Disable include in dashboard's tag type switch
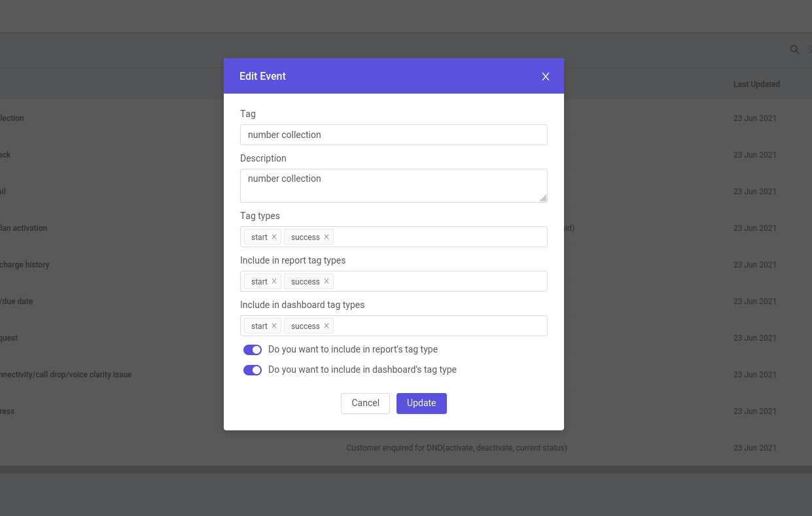812x516 pixels. coord(253,370)
